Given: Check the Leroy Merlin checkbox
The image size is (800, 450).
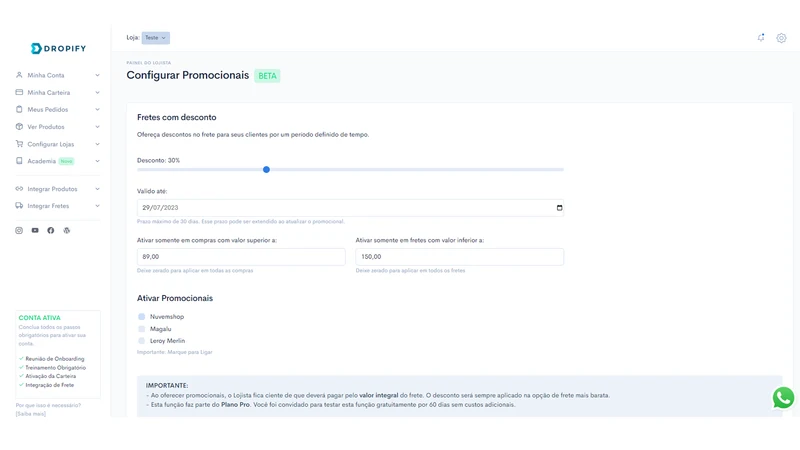Looking at the screenshot, I should tap(141, 341).
